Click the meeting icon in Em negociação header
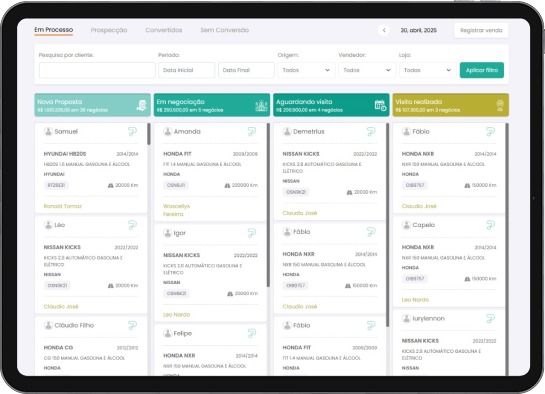 261,105
